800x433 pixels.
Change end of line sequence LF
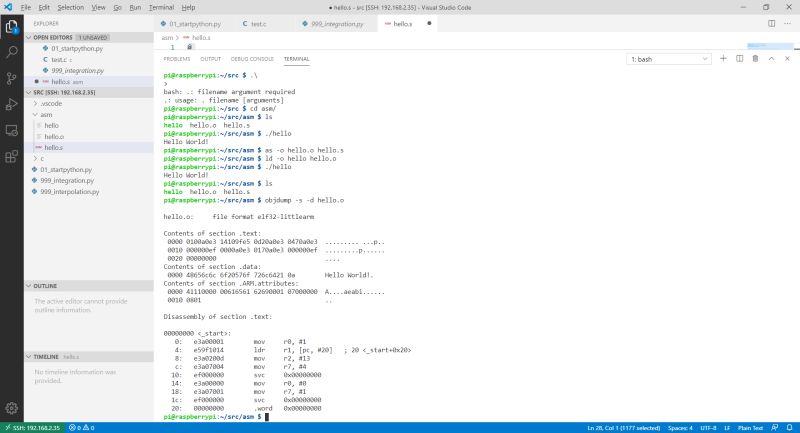coord(728,428)
